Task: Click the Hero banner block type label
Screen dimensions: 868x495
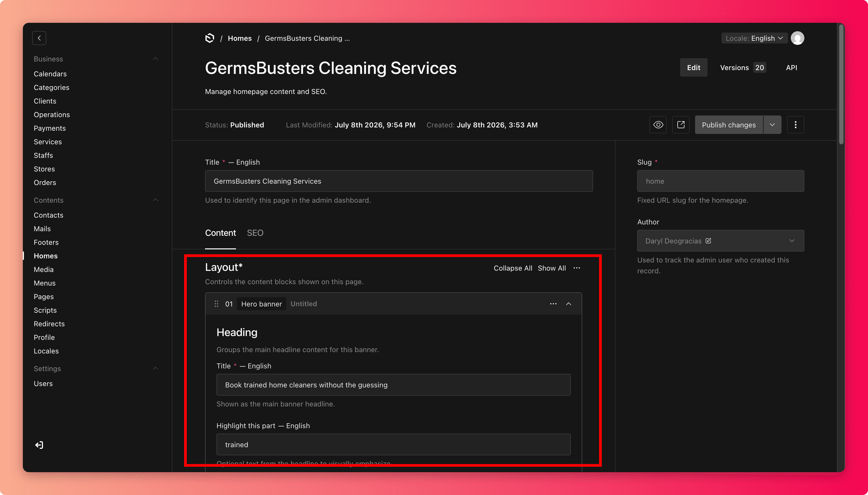Action: coord(261,303)
